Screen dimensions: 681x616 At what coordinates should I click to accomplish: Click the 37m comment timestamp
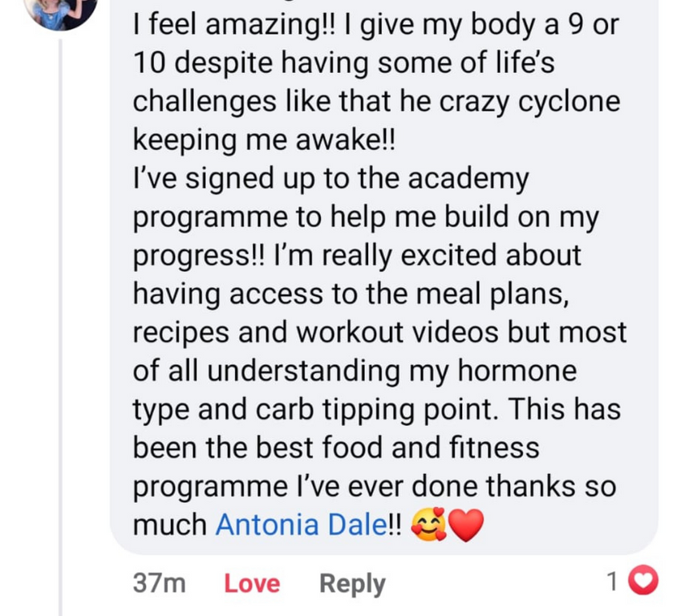tap(159, 583)
